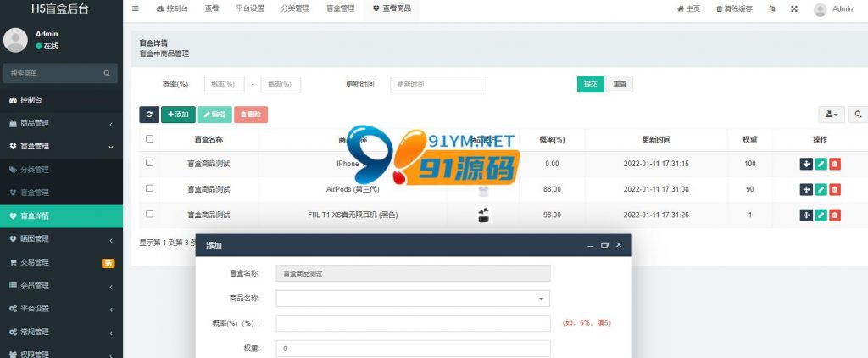Image resolution: width=868 pixels, height=358 pixels.
Task: Open 商品名称 dropdown in dialog
Action: point(413,299)
